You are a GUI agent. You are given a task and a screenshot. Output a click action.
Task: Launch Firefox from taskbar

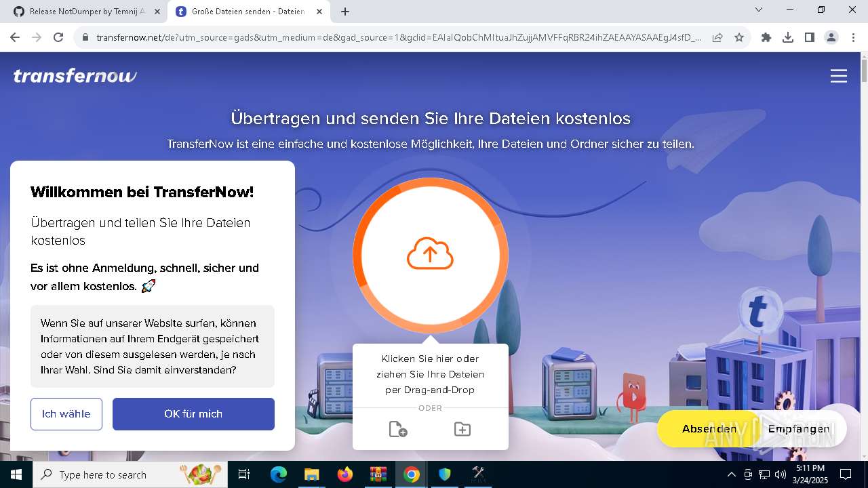coord(345,474)
